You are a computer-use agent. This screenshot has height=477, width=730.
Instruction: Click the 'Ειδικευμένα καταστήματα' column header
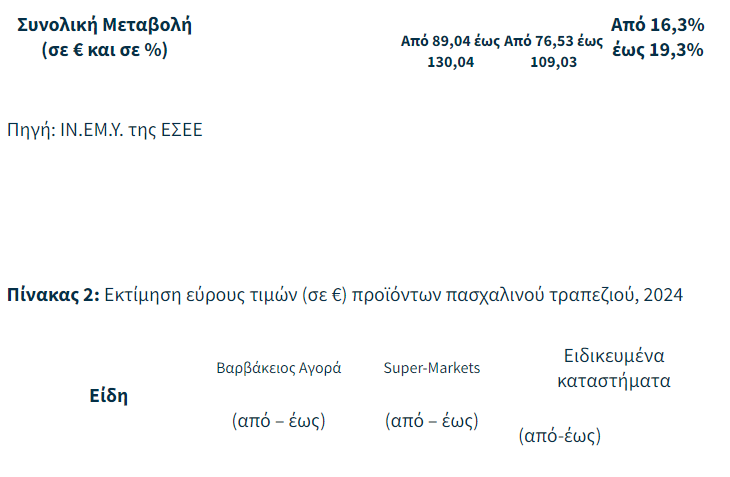click(x=614, y=368)
